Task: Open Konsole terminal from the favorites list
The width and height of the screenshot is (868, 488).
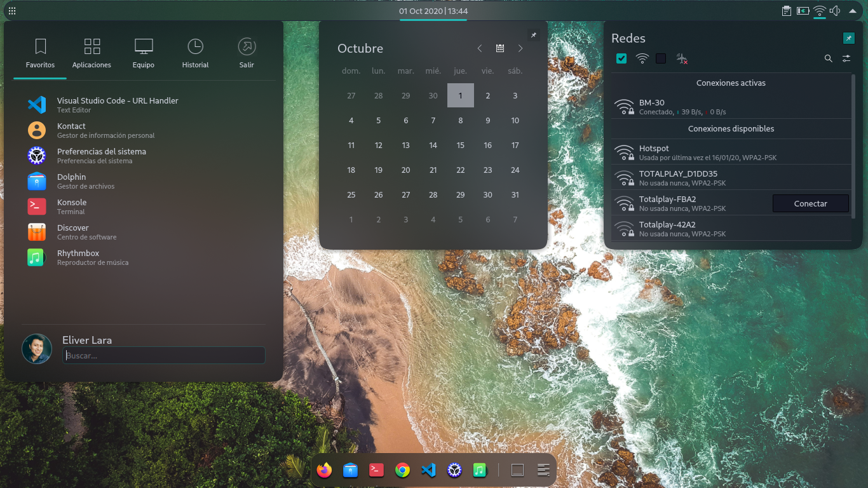Action: tap(144, 207)
